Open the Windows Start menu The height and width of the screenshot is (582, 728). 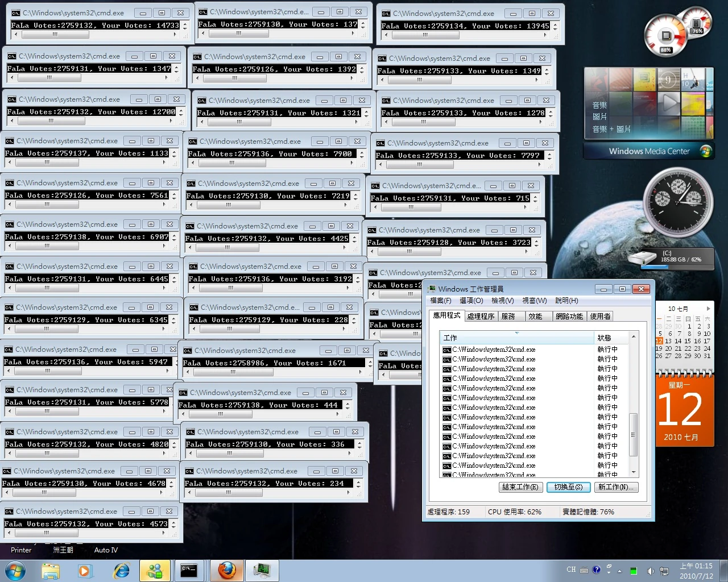15,570
